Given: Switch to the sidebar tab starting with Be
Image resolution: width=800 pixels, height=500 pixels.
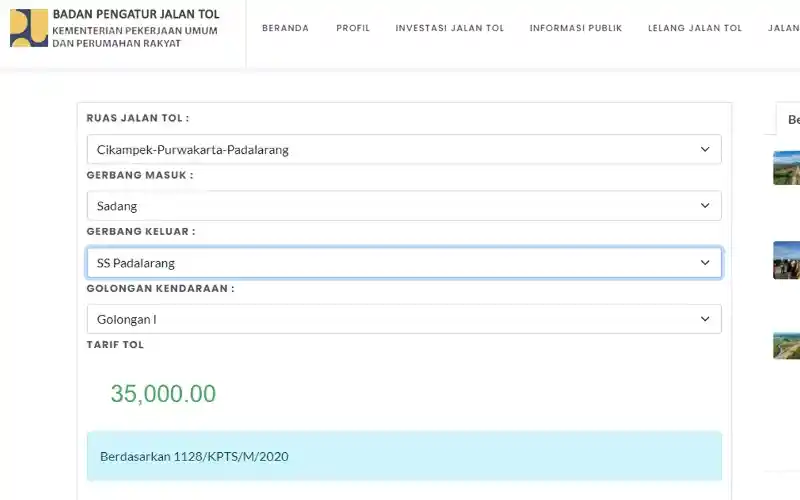Looking at the screenshot, I should (x=792, y=120).
